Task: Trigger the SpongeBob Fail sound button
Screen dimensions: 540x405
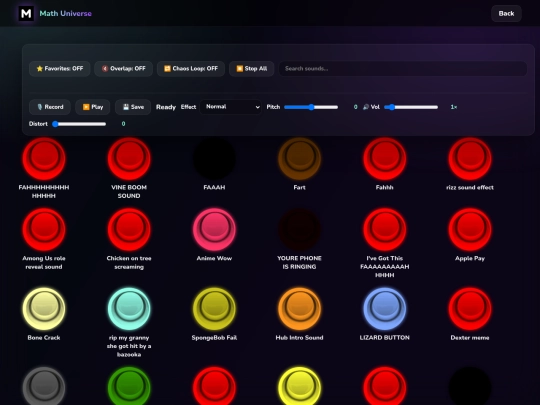Action: click(x=214, y=309)
